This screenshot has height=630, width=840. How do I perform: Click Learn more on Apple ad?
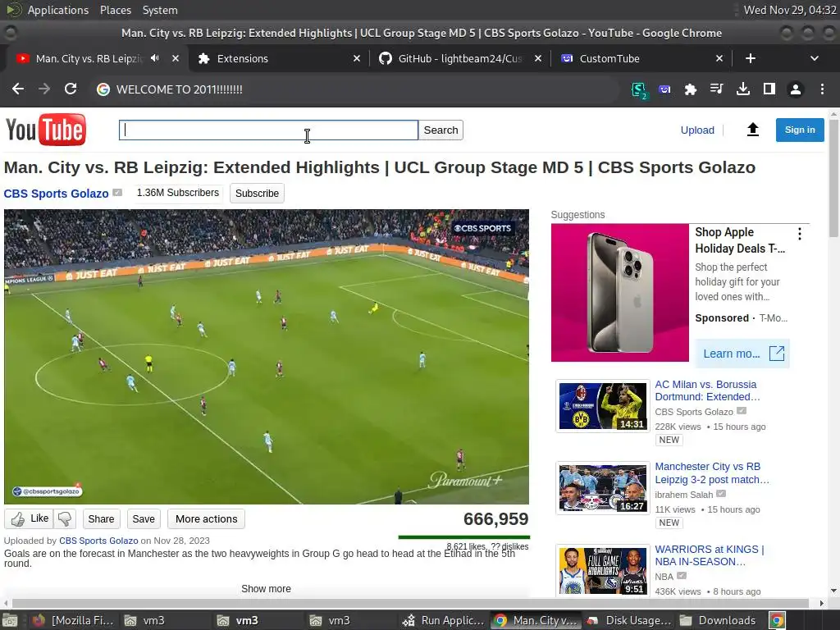point(742,353)
